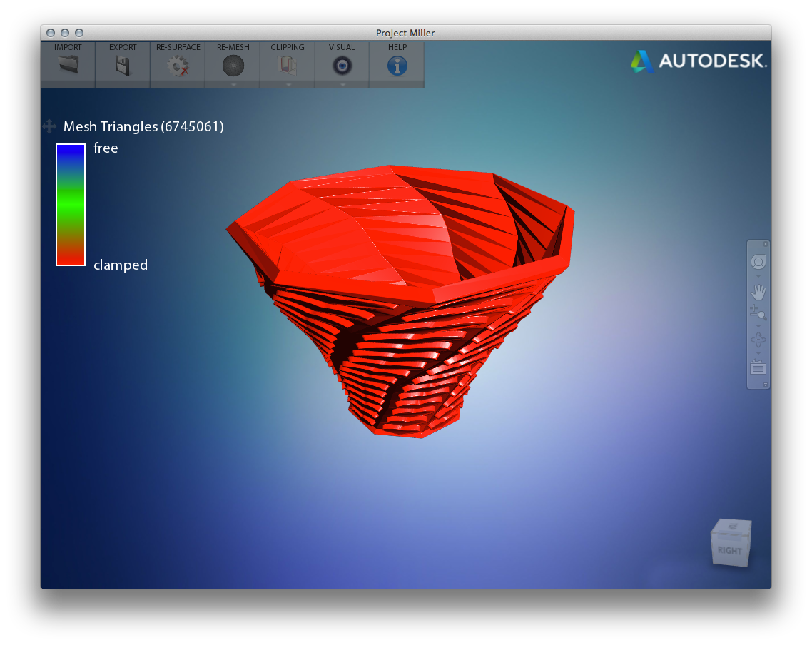The width and height of the screenshot is (812, 645).
Task: Select the Clipping tool icon
Action: click(288, 66)
